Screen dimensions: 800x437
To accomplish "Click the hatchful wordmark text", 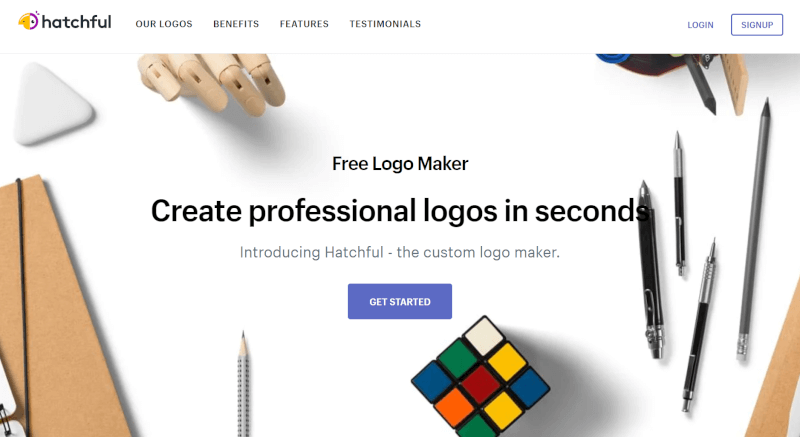I will (x=77, y=22).
